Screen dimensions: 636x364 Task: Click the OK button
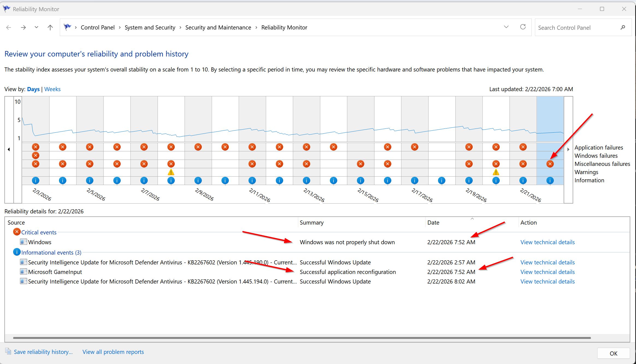[613, 353]
